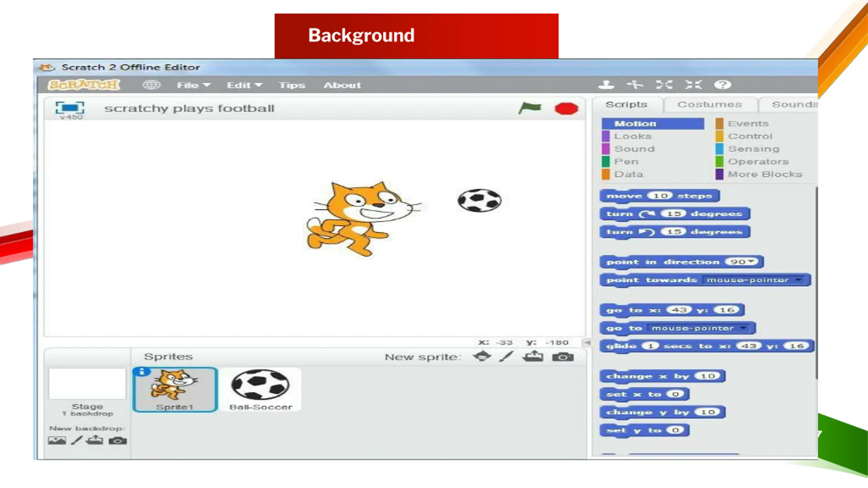Click the green flag to start
Image resolution: width=868 pixels, height=488 pixels.
(x=530, y=108)
